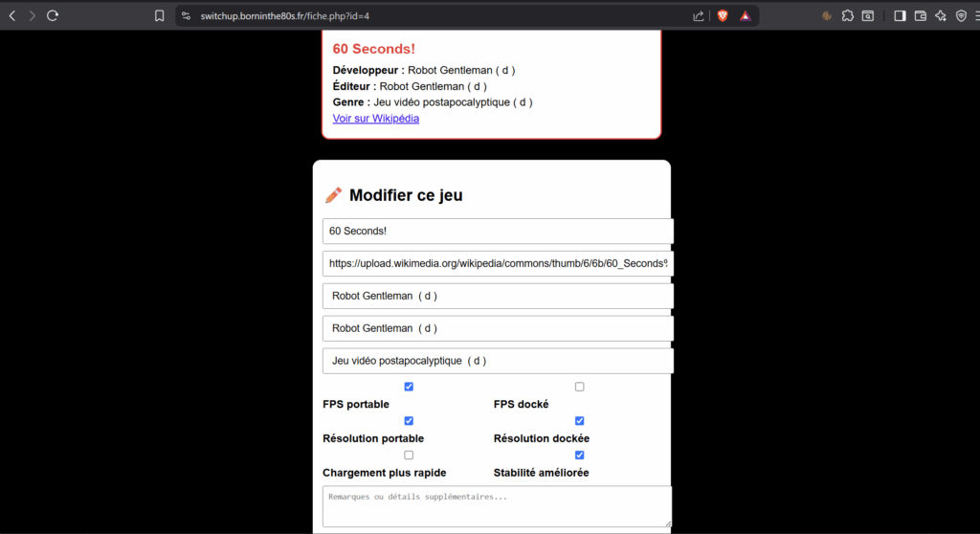Click the image URL input field
Screen dimensions: 980x534
click(498, 264)
